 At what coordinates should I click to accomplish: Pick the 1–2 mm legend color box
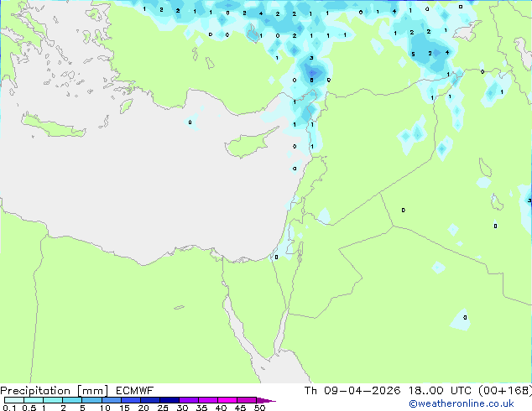[x=53, y=400]
